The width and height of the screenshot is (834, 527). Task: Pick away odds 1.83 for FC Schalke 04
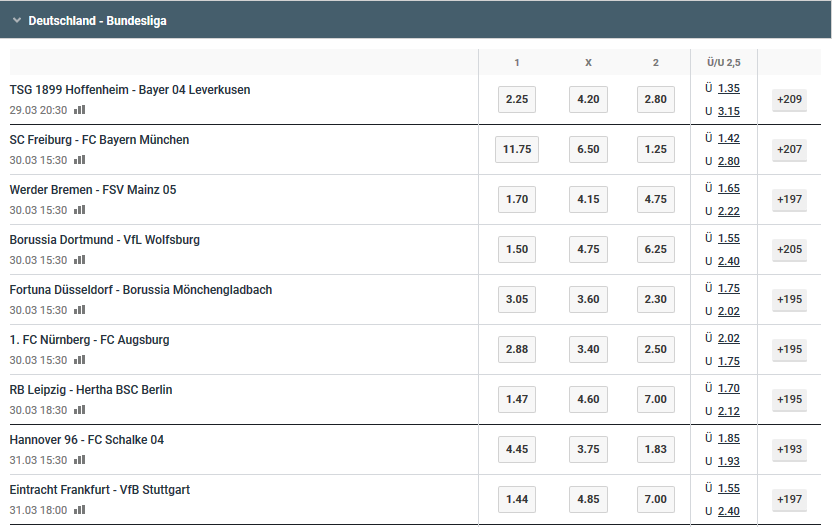656,449
